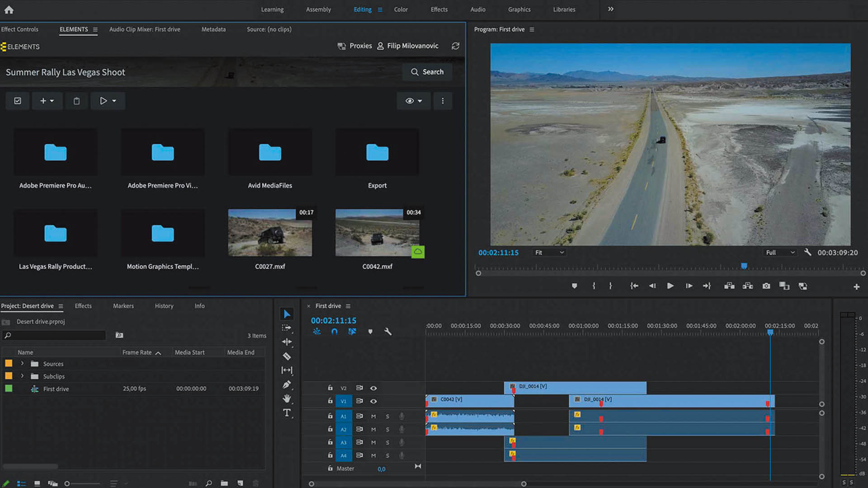Select the Type tool

click(287, 413)
